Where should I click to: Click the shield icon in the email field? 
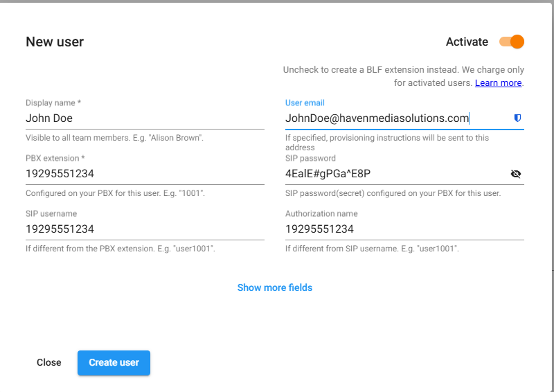[517, 118]
